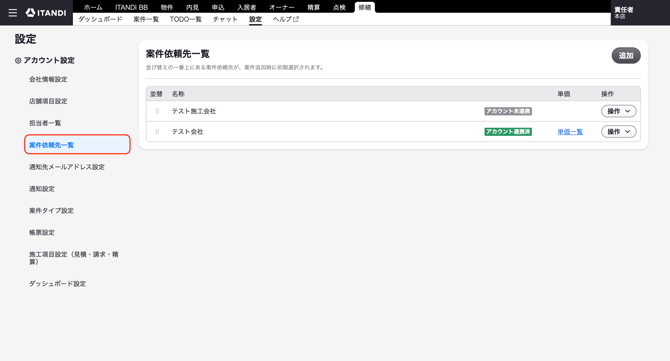The image size is (670, 361).
Task: Open 店舗項目設定 in sidebar
Action: (48, 101)
